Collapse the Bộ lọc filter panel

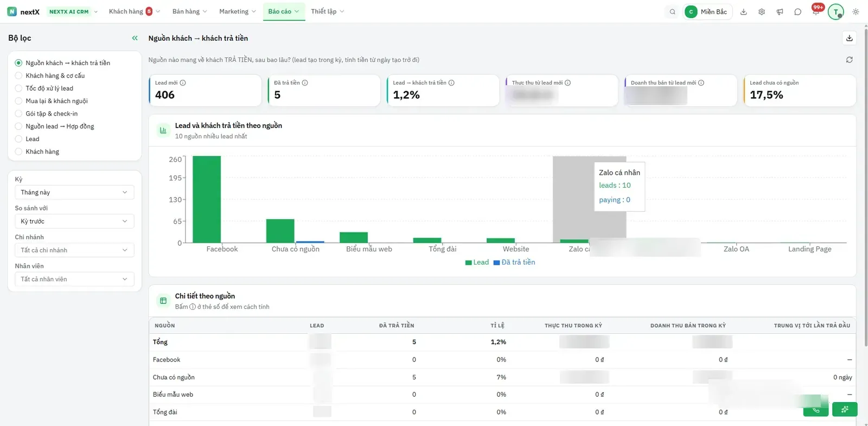pyautogui.click(x=135, y=38)
